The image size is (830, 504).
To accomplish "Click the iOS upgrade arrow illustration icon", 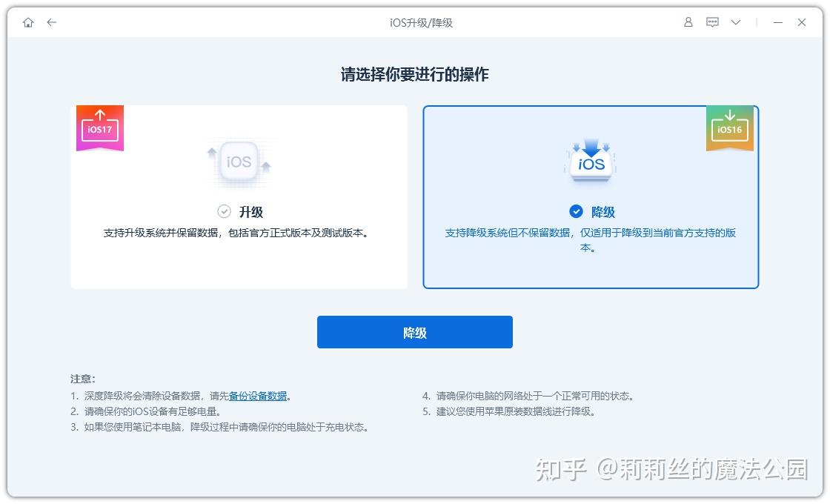I will tap(239, 159).
